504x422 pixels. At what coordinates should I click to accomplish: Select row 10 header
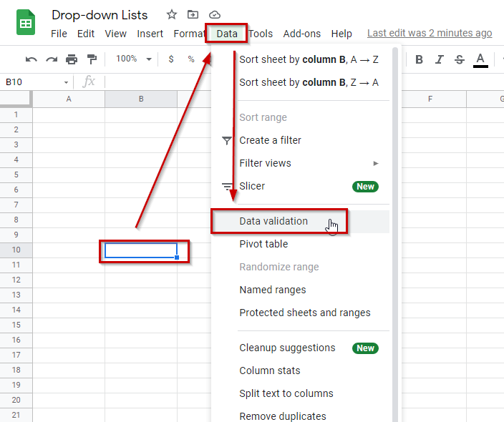(x=16, y=250)
